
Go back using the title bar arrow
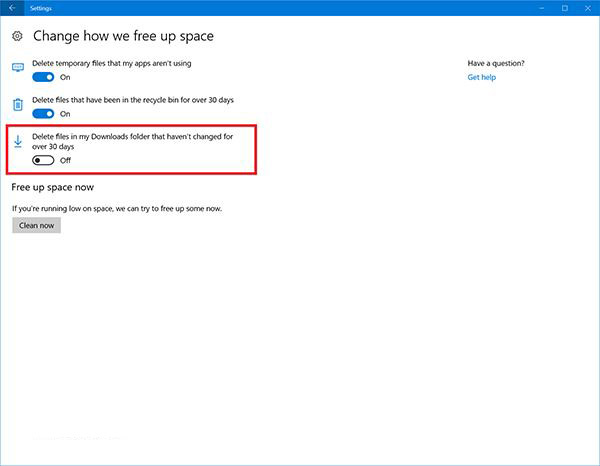point(12,8)
